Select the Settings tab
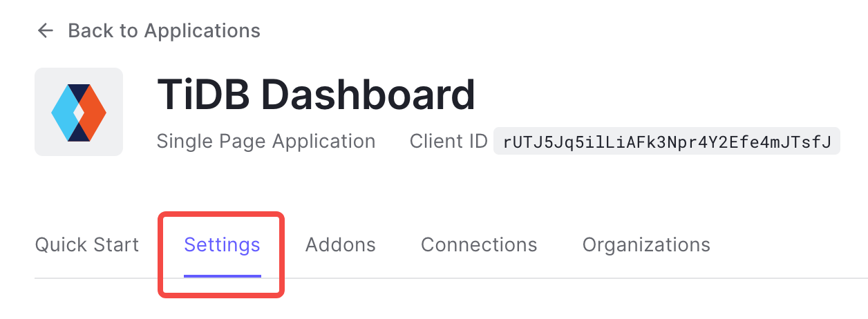 click(222, 245)
